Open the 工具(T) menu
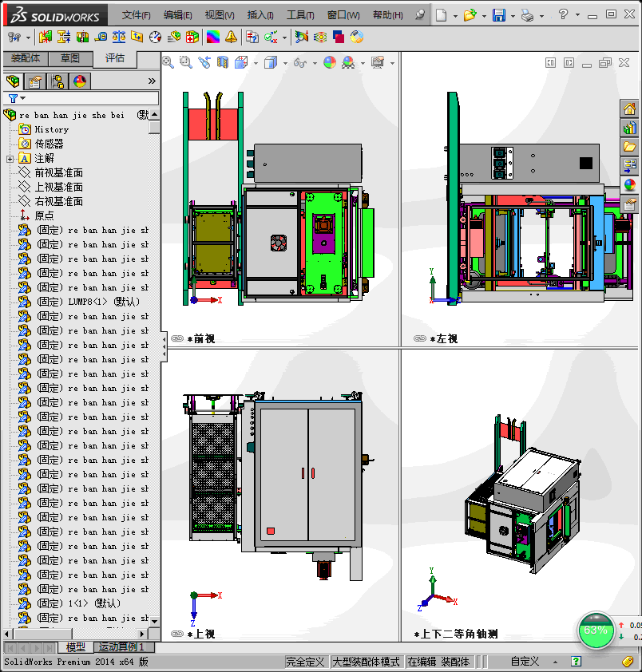 [300, 15]
